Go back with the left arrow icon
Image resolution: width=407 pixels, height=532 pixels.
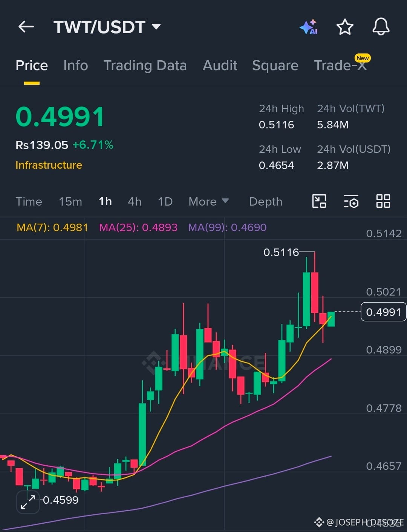click(26, 27)
